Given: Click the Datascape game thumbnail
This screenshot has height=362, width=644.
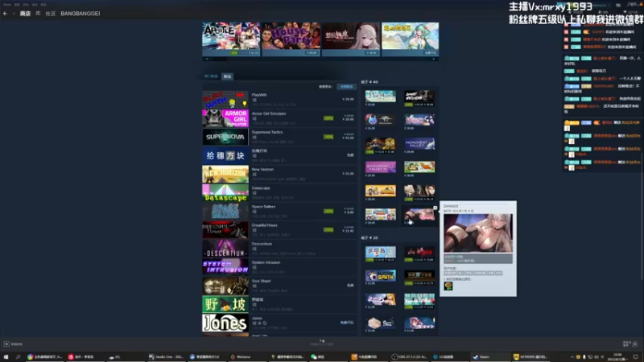Looking at the screenshot, I should (x=225, y=192).
